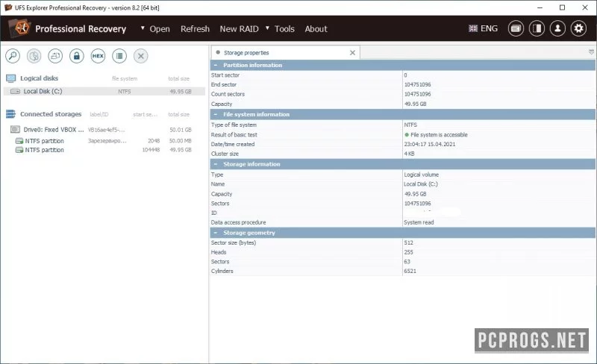Click the Connected storages stack icon
The width and height of the screenshot is (597, 364).
(10, 114)
